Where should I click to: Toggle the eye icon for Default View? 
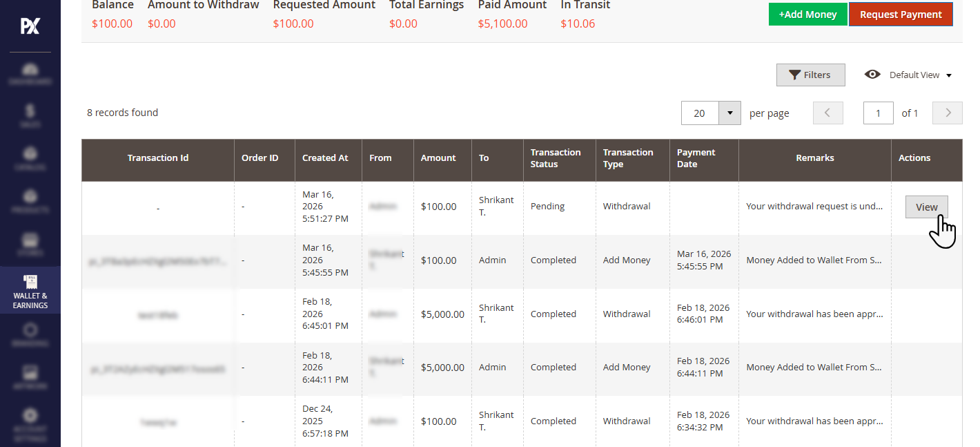coord(872,75)
